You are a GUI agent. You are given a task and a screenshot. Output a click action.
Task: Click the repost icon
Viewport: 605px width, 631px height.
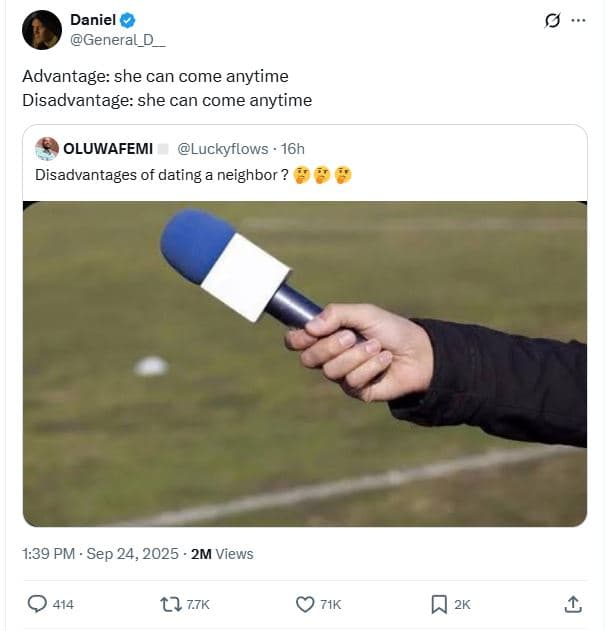tap(171, 604)
